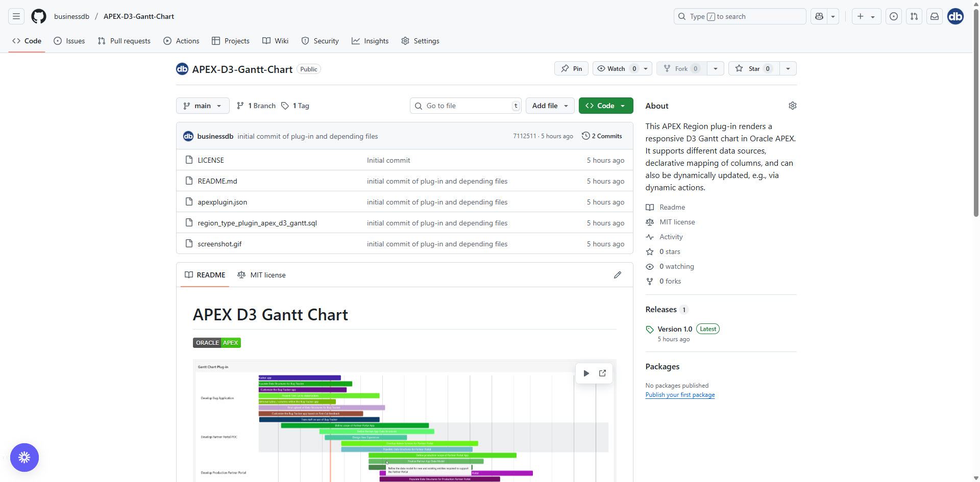This screenshot has height=482, width=980.
Task: Pin the APEX-D3-Gantt-Chart repository
Action: point(571,69)
